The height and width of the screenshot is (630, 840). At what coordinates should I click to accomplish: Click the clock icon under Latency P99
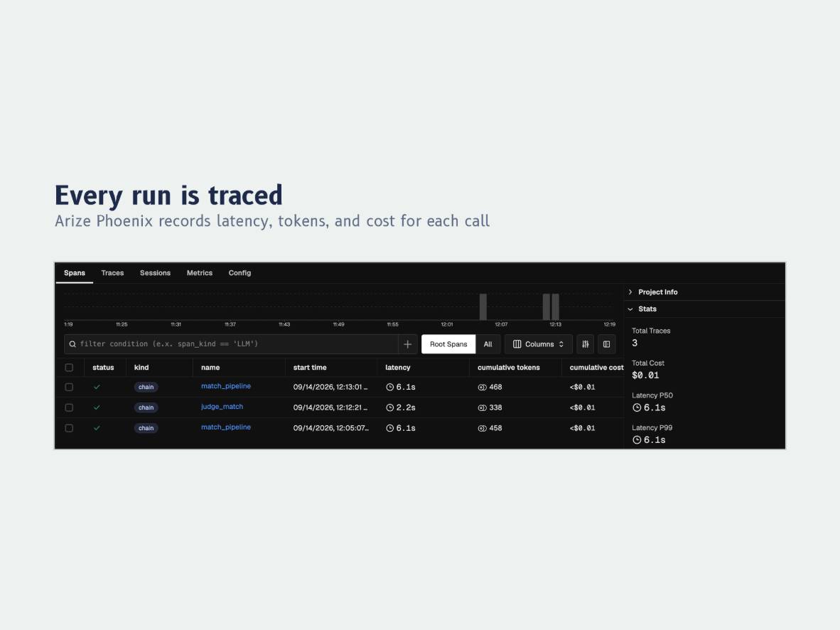(637, 439)
